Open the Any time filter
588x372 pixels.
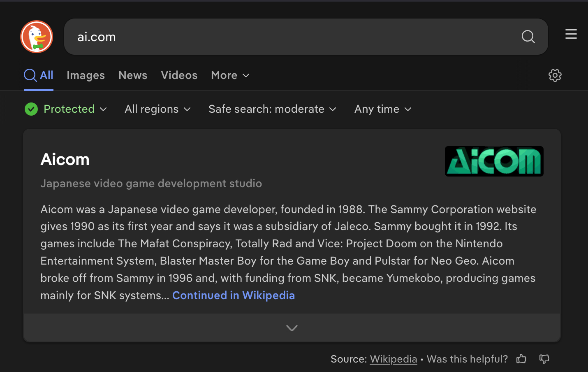pyautogui.click(x=383, y=109)
